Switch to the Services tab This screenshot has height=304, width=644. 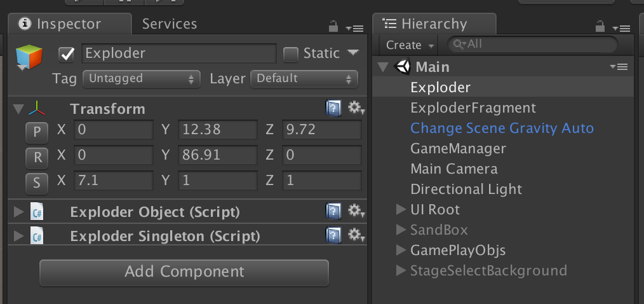pyautogui.click(x=169, y=24)
